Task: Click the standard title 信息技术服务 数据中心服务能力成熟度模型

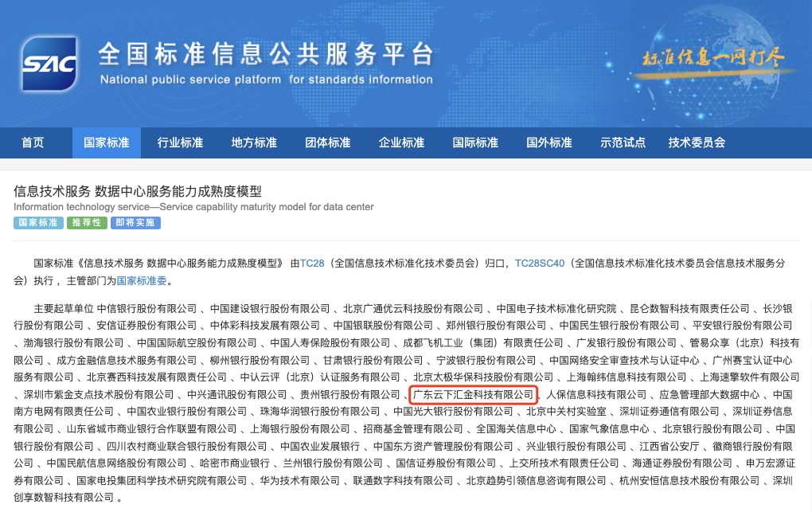Action: [138, 191]
